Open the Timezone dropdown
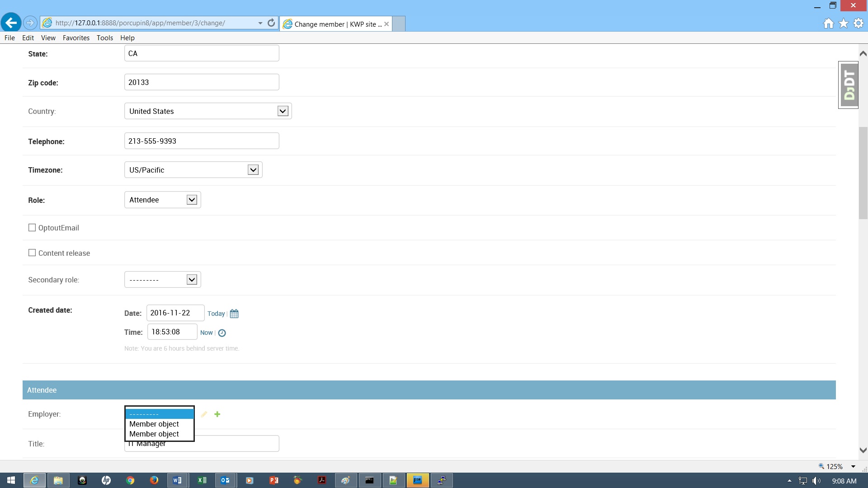The height and width of the screenshot is (488, 868). [253, 169]
